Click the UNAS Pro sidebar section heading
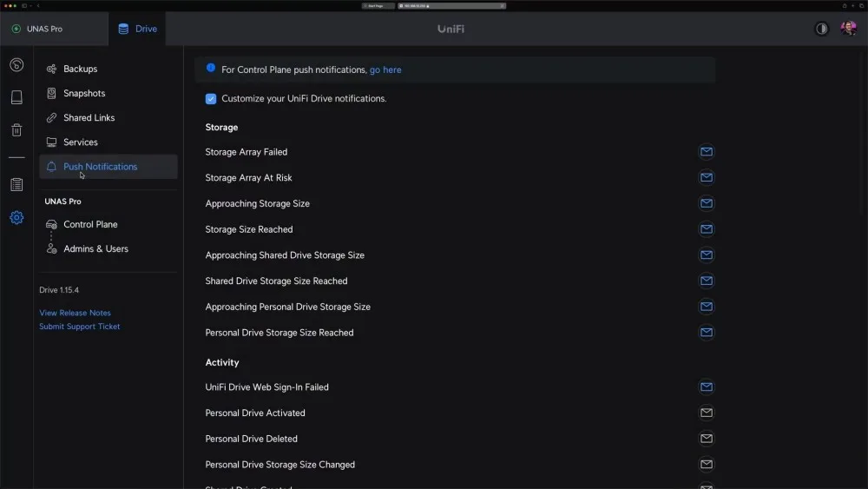868x489 pixels. coord(62,202)
